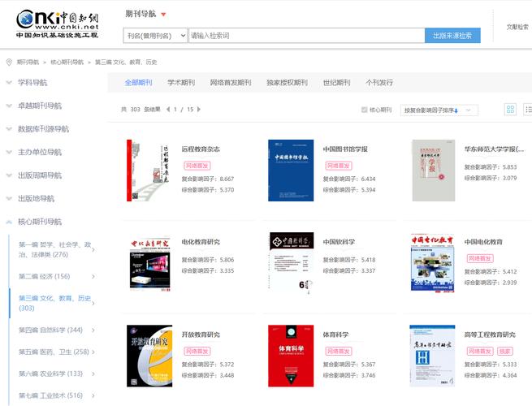Open the 刊名(曾用刊名) search field selector
This screenshot has height=406, width=532.
[155, 36]
